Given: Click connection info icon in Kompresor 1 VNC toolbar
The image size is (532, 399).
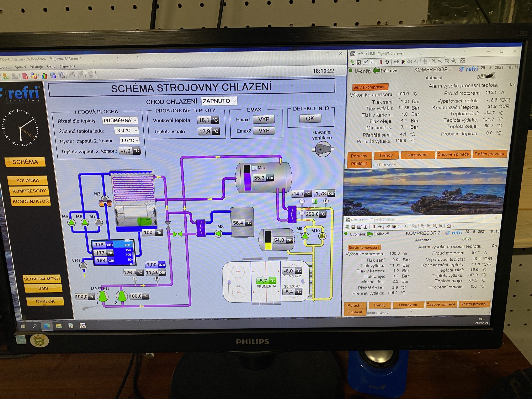Looking at the screenshot, I should pos(372,62).
